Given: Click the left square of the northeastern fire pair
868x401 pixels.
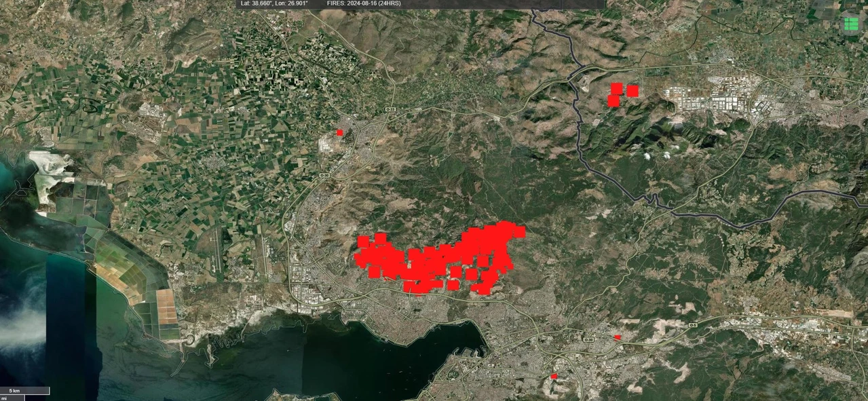Looking at the screenshot, I should click(616, 89).
